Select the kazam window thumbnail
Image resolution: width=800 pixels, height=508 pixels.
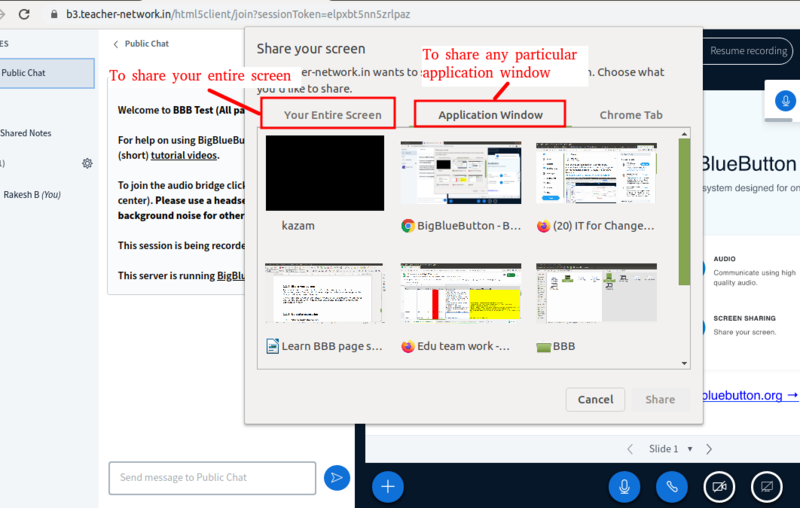pyautogui.click(x=325, y=173)
